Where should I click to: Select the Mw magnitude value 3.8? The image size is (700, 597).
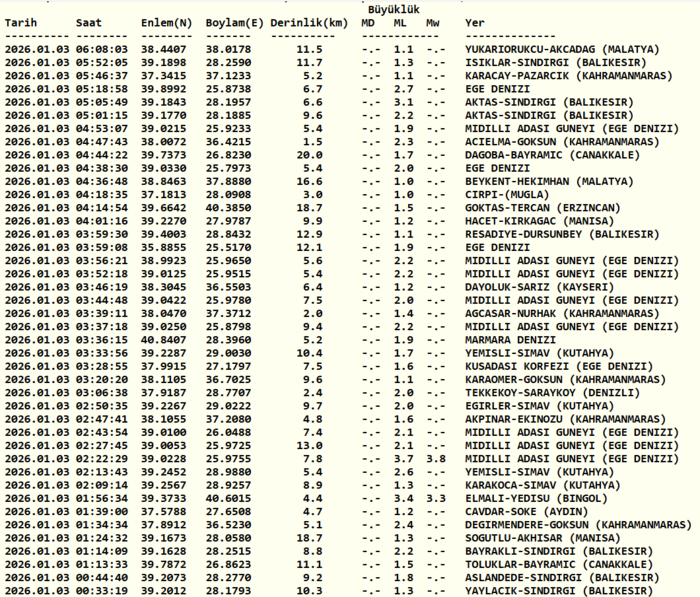point(436,458)
